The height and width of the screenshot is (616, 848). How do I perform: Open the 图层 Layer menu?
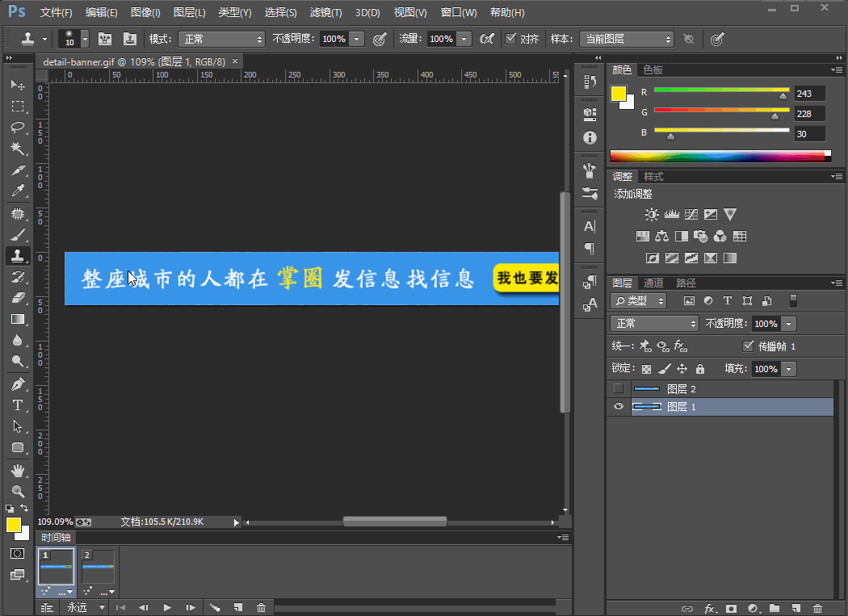coord(189,12)
